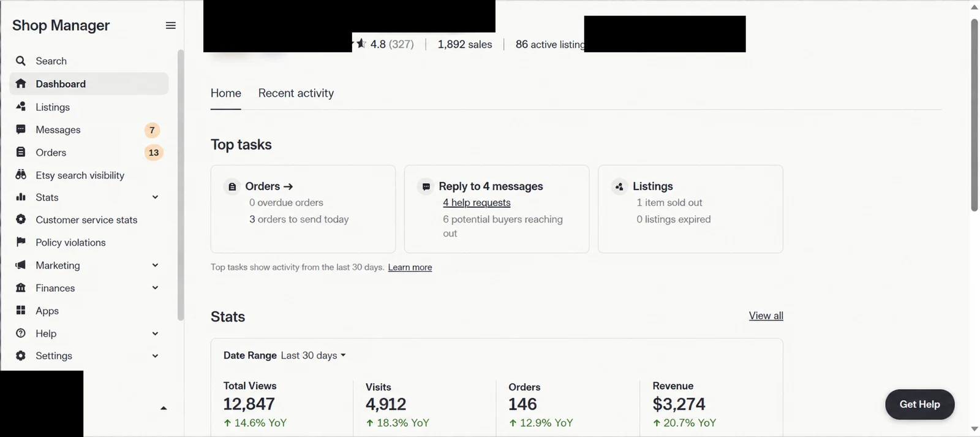The height and width of the screenshot is (437, 980).
Task: Click the Get Help button
Action: click(x=919, y=404)
